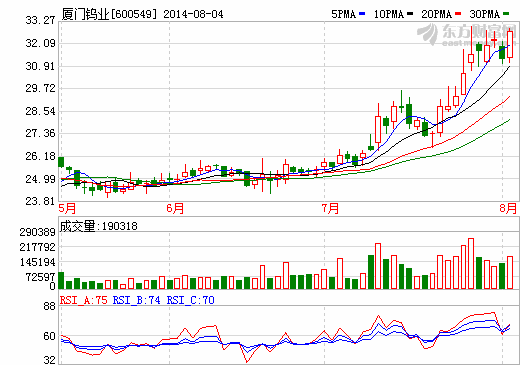Viewport: 520px width, 365px height.
Task: Click the tallest red volume bar
Action: pos(471,263)
